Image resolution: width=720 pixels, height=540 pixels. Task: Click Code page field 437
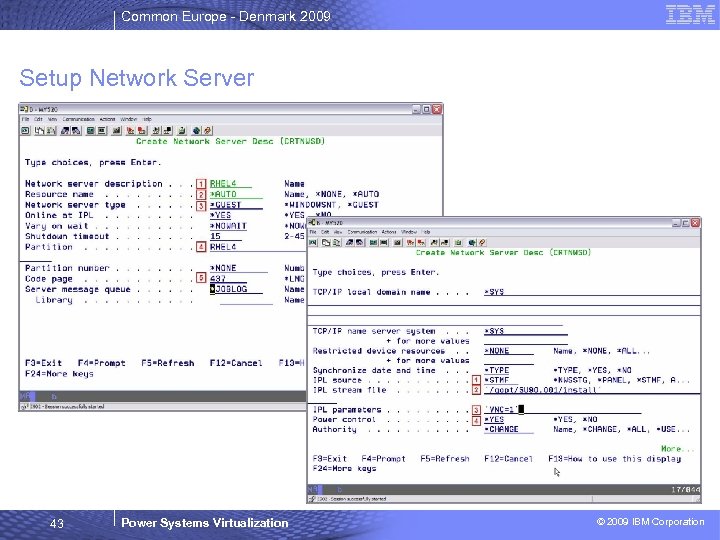coord(228,278)
